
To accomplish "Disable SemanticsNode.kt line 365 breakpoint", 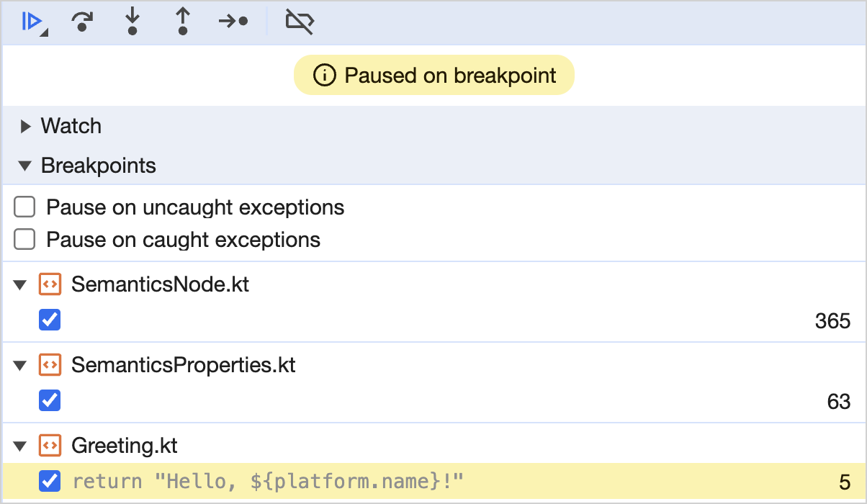I will click(x=50, y=320).
